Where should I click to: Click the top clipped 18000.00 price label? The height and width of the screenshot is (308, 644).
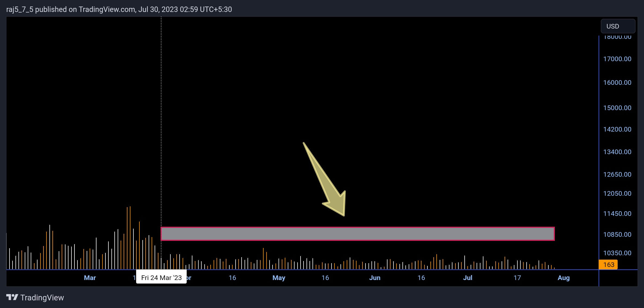[x=617, y=38]
